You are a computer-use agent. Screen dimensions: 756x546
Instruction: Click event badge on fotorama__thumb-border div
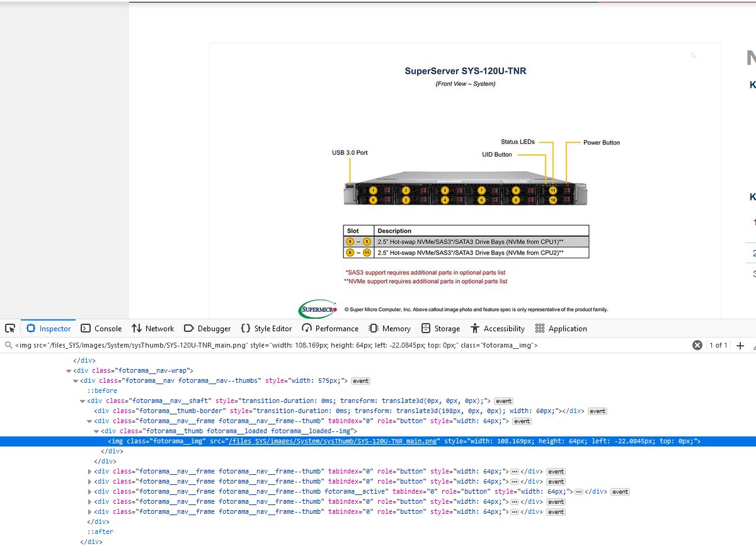(597, 411)
